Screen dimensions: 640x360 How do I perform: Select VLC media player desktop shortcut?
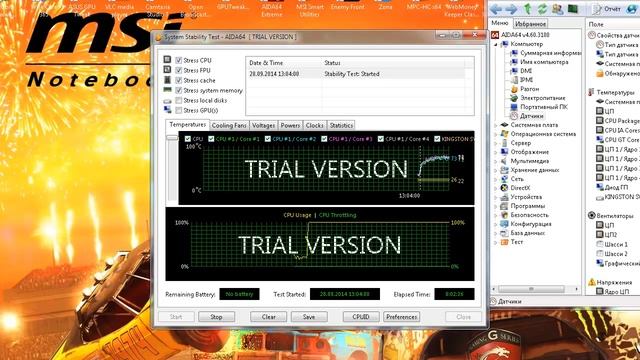(x=119, y=9)
